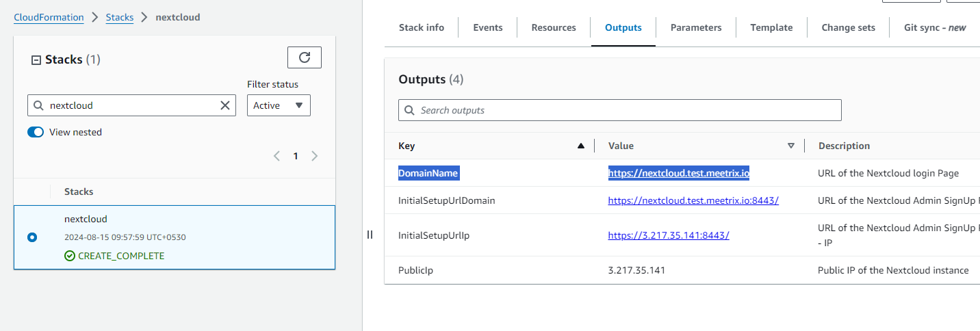Open the Events tab

(x=488, y=27)
